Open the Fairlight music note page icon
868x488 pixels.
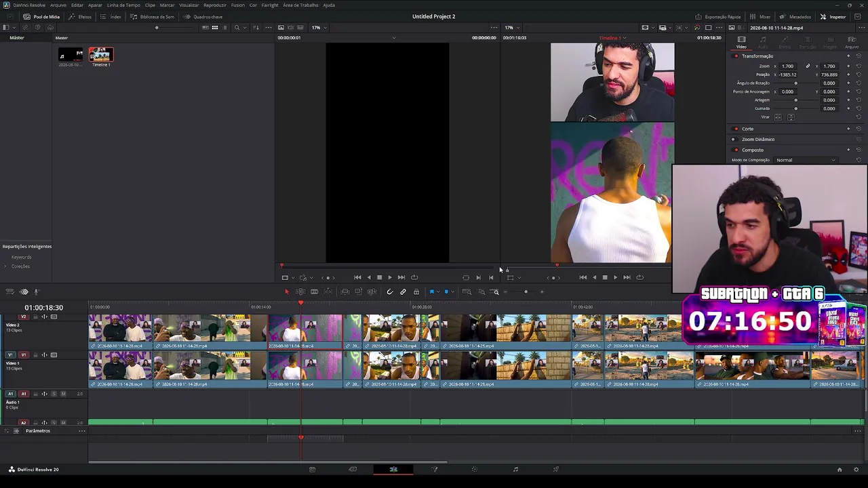pyautogui.click(x=515, y=469)
